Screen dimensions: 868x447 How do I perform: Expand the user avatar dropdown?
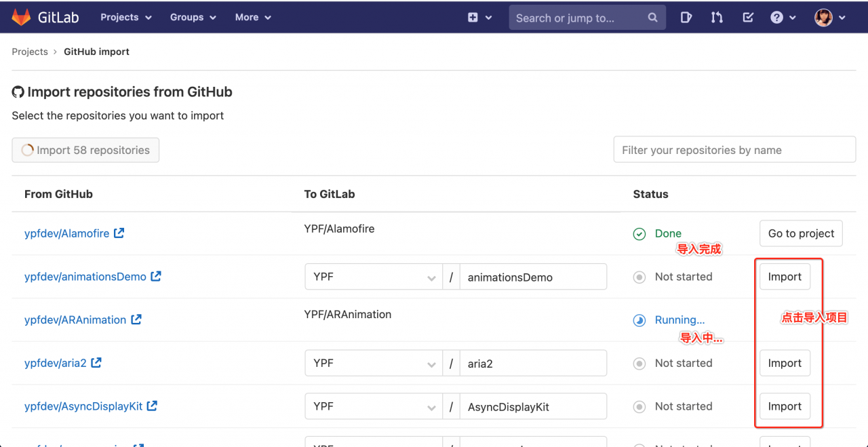coord(823,17)
